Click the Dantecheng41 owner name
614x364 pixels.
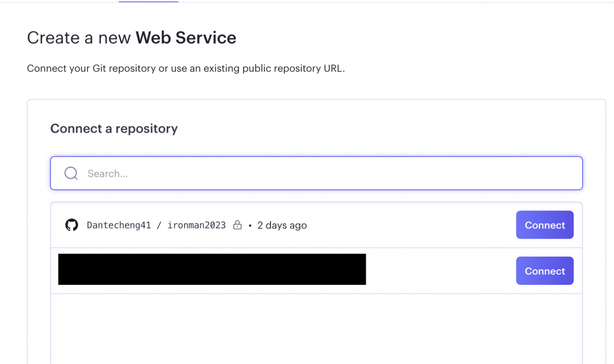pyautogui.click(x=119, y=225)
